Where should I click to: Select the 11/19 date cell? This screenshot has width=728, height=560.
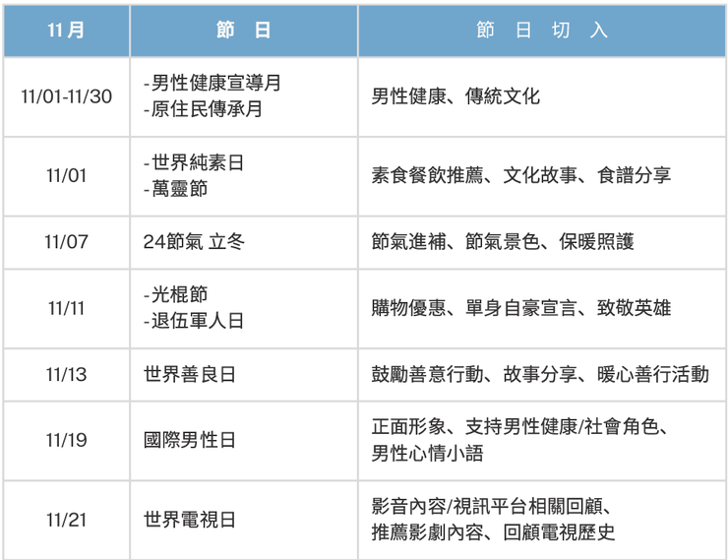pos(66,441)
